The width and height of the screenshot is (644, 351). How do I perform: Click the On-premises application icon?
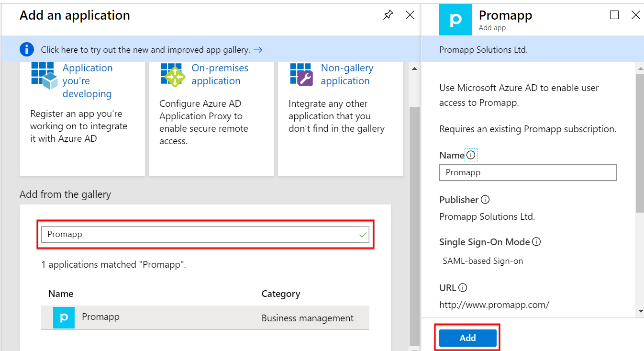[173, 75]
